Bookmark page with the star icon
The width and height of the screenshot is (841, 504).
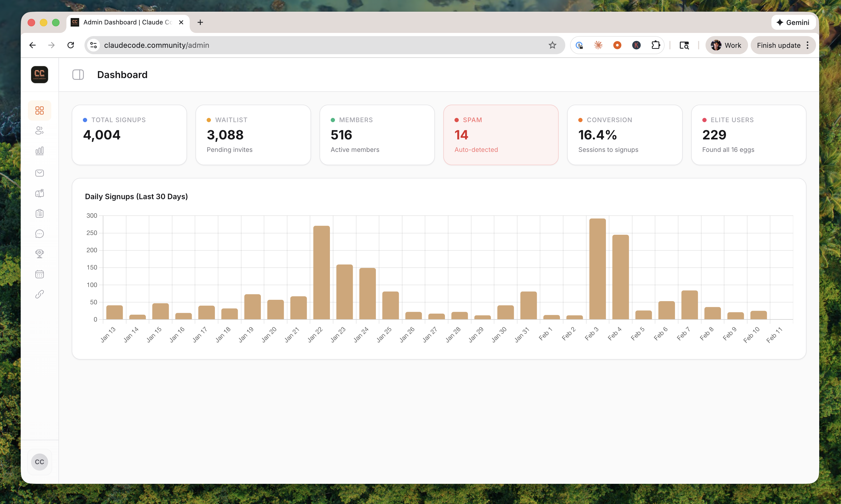coord(552,45)
